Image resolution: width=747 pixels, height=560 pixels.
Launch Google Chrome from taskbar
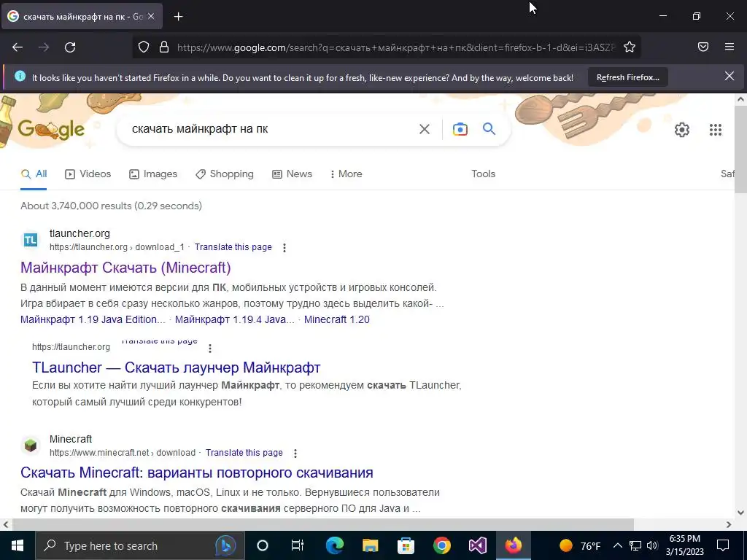tap(441, 545)
